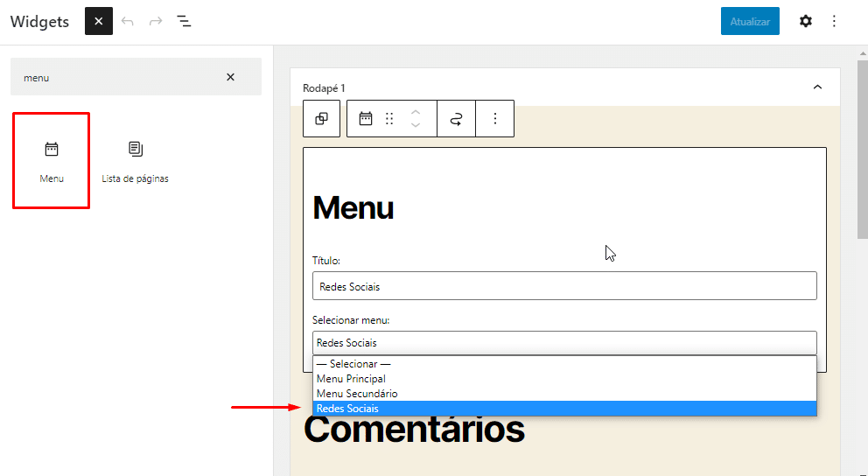Screen dimensions: 868x476
Task: Open the list view icon
Action: tap(184, 21)
